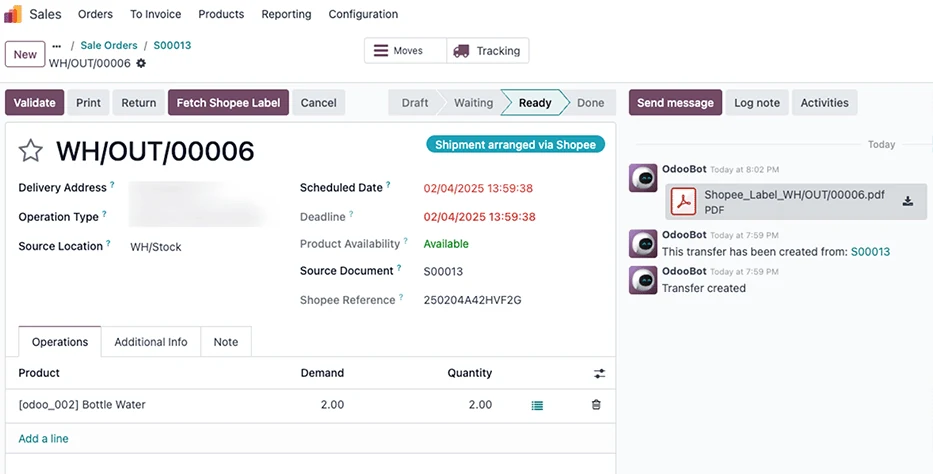The image size is (933, 474).
Task: Open the Configuration menu
Action: click(364, 14)
